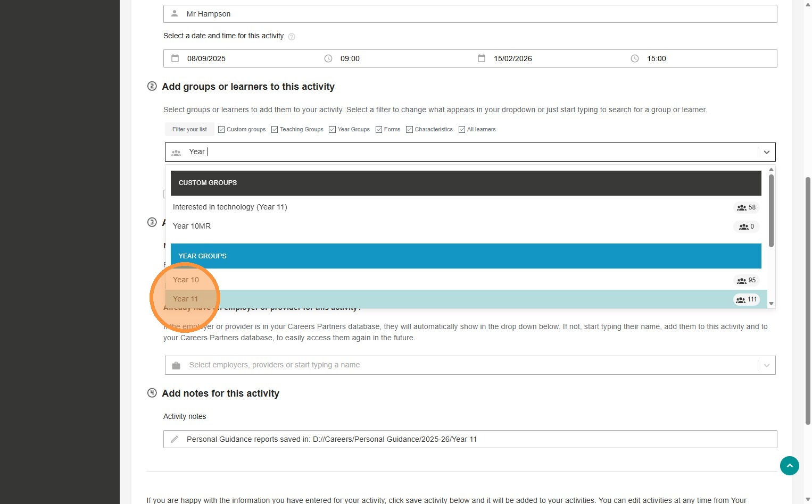This screenshot has width=812, height=504.
Task: Toggle the All learners checkbox
Action: [x=462, y=130]
